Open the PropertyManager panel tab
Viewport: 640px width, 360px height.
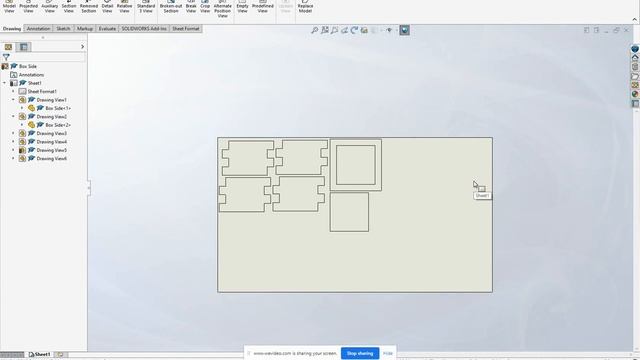pos(24,47)
